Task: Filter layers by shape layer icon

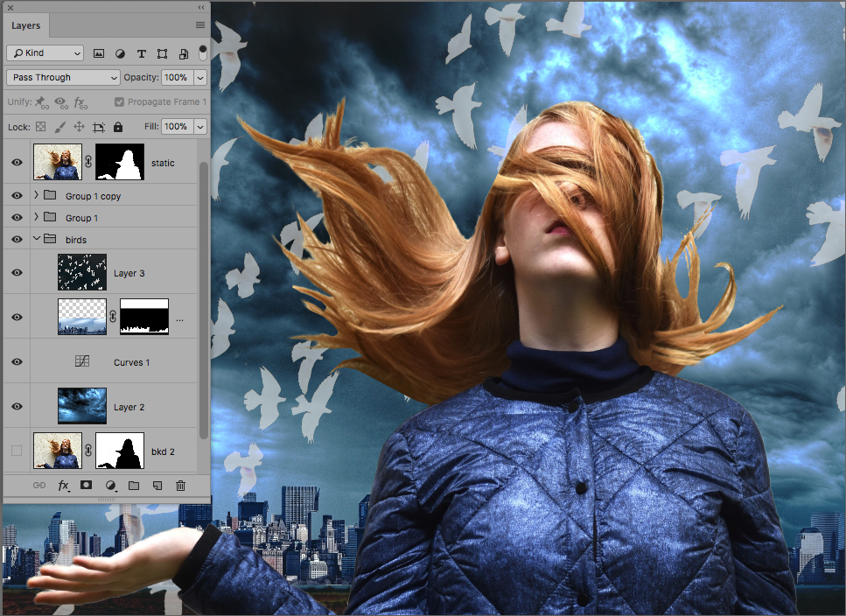Action: point(162,53)
